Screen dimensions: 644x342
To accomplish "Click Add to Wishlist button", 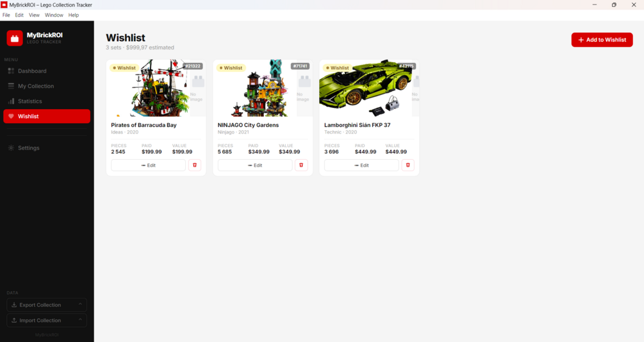I will (x=602, y=40).
